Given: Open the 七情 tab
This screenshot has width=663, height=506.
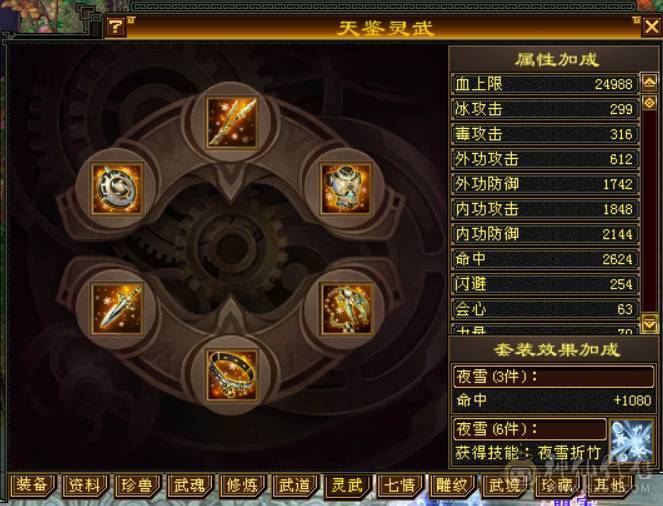Looking at the screenshot, I should [399, 485].
